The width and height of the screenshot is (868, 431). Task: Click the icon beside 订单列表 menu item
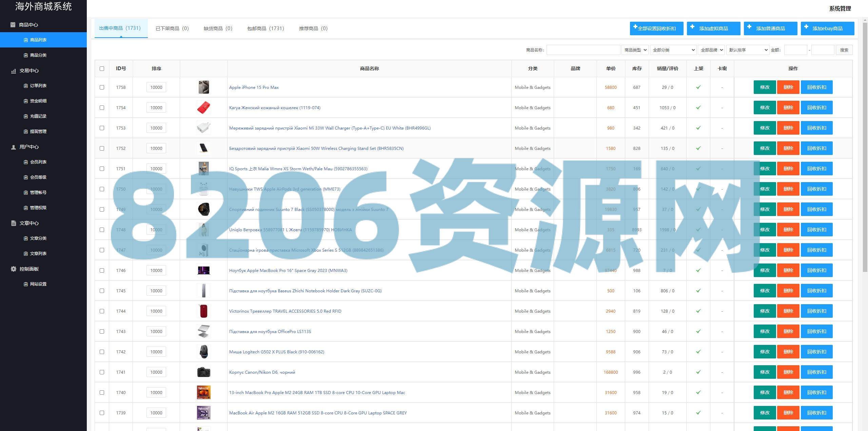(26, 86)
